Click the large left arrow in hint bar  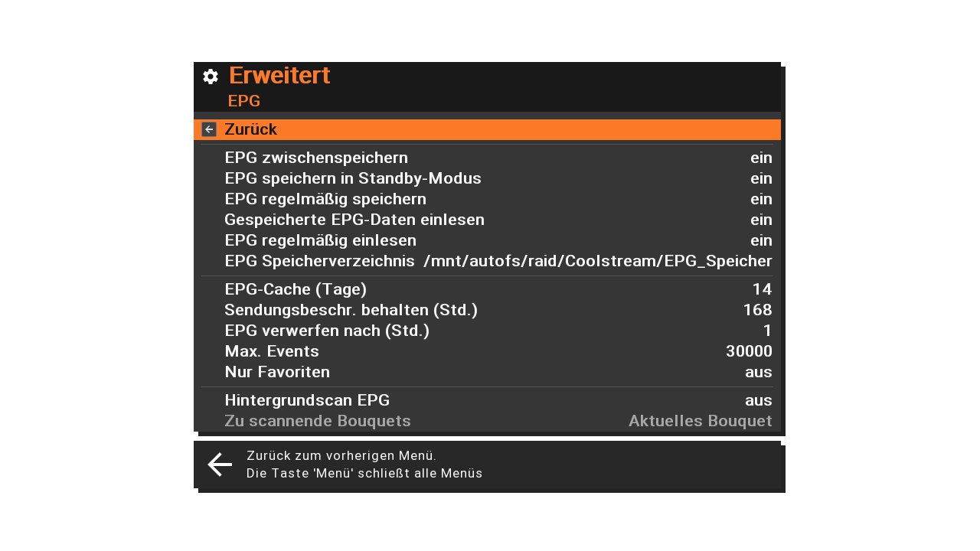220,465
